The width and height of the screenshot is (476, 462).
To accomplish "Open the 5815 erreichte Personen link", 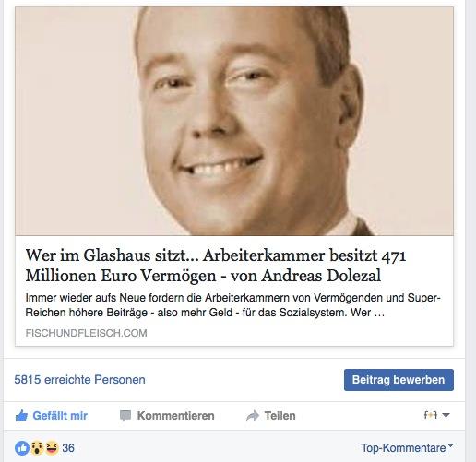I will click(x=79, y=380).
